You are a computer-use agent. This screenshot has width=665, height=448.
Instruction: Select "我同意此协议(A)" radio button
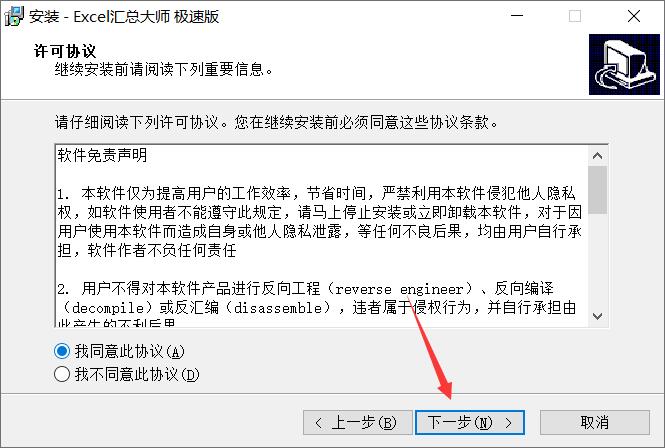[x=62, y=351]
